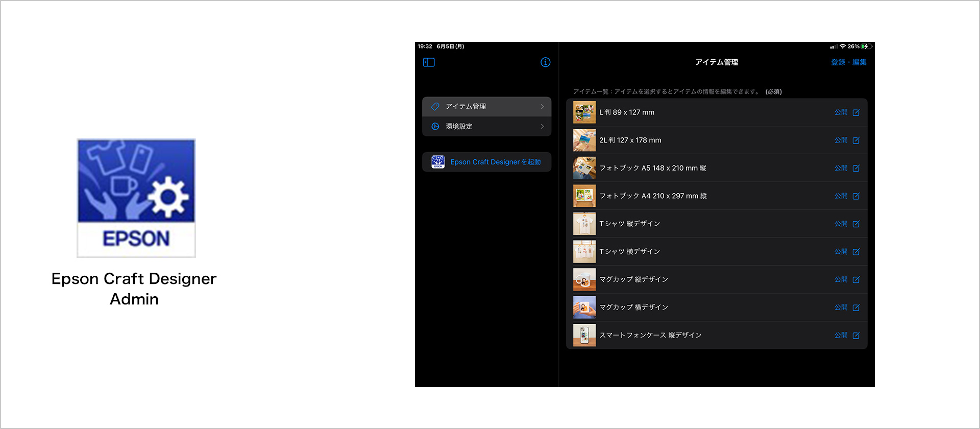Screen dimensions: 980x429
Task: Toggle 公開 status for Tシャツ 横デザイン
Action: pos(840,252)
